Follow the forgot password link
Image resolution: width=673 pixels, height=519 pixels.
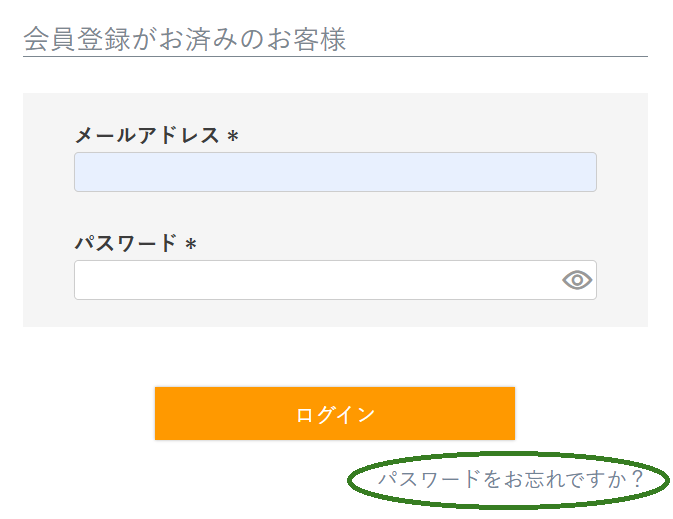pyautogui.click(x=510, y=480)
